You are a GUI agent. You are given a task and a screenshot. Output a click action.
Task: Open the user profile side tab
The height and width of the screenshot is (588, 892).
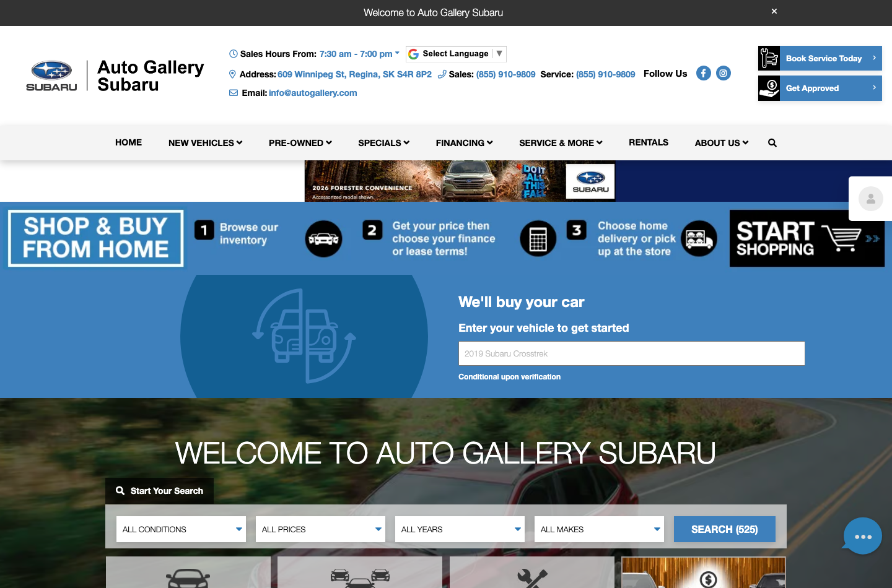click(x=871, y=199)
